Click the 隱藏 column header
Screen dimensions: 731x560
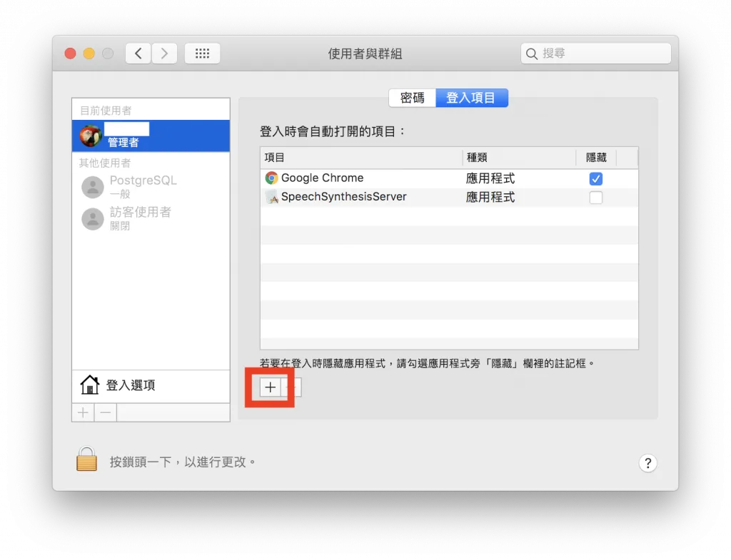click(x=596, y=158)
